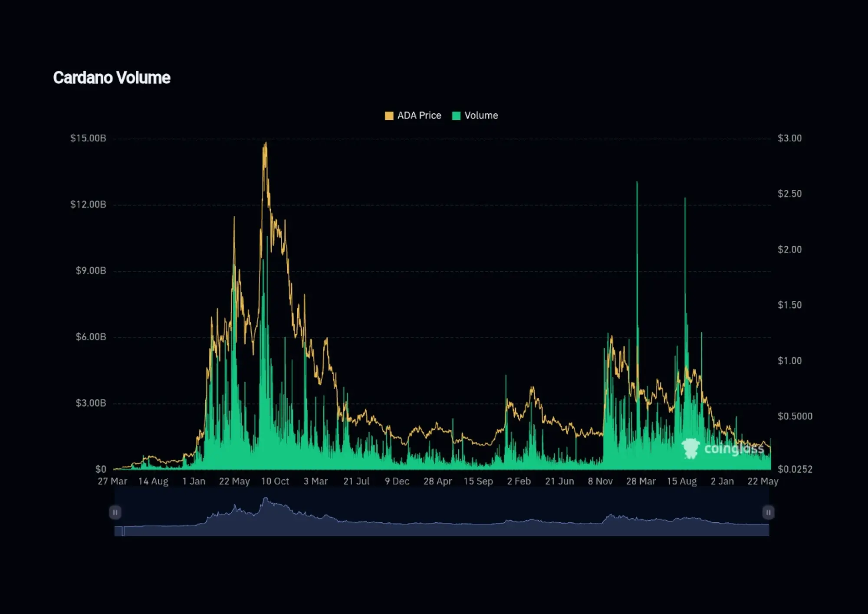Click the Cardano Volume chart title
The image size is (868, 614).
coord(112,78)
